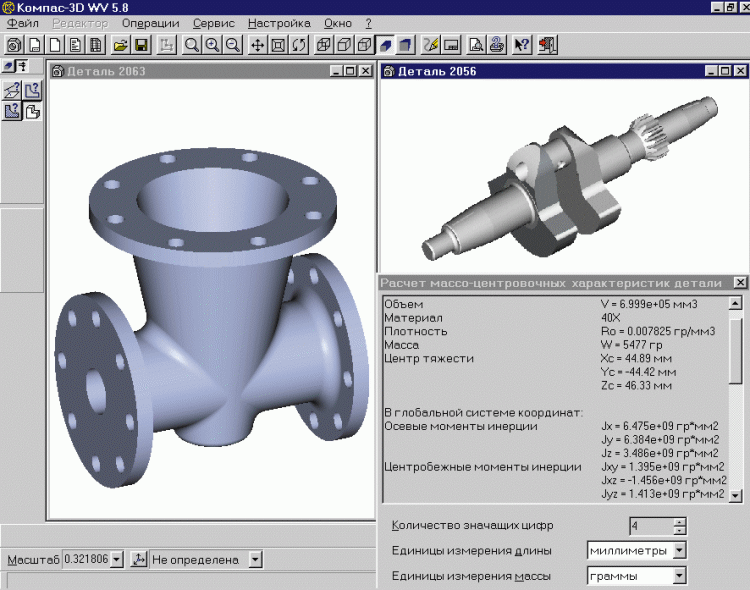This screenshot has width=750, height=590.
Task: Save the document with the floppy icon
Action: (141, 45)
